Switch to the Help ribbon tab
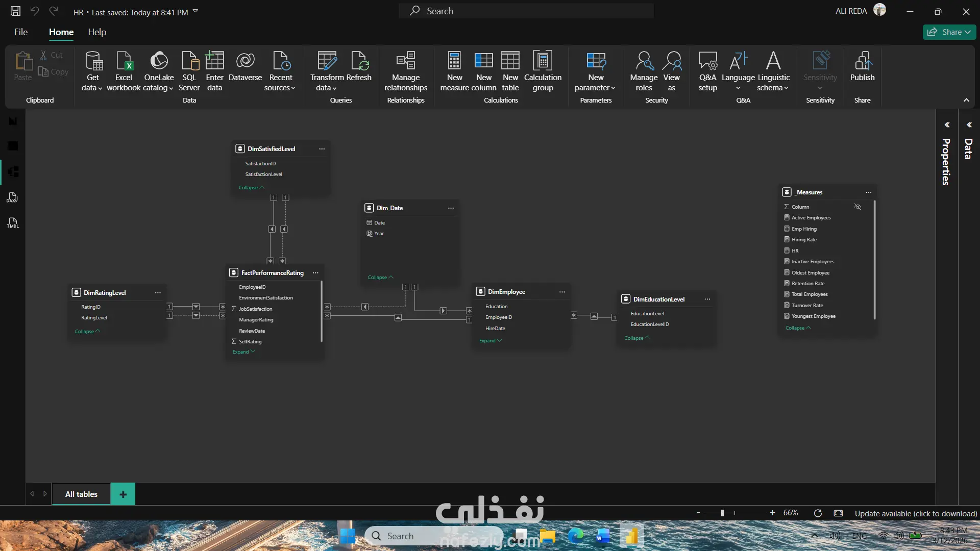Screen dimensions: 980x551 [x=97, y=32]
